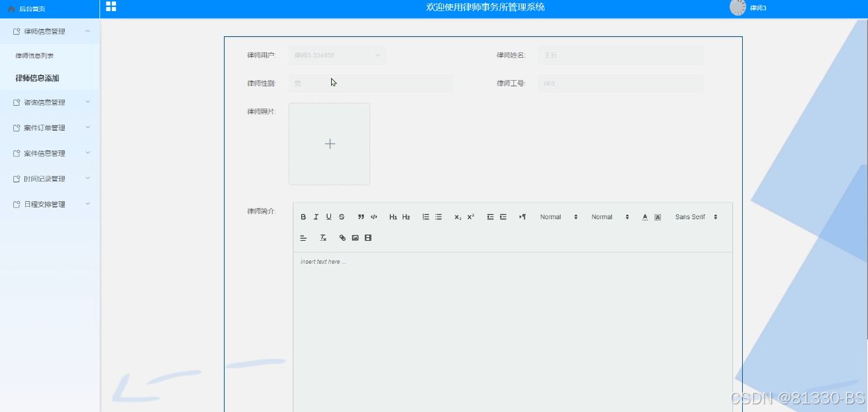Collapse the 律师信息管理 menu

click(x=50, y=31)
